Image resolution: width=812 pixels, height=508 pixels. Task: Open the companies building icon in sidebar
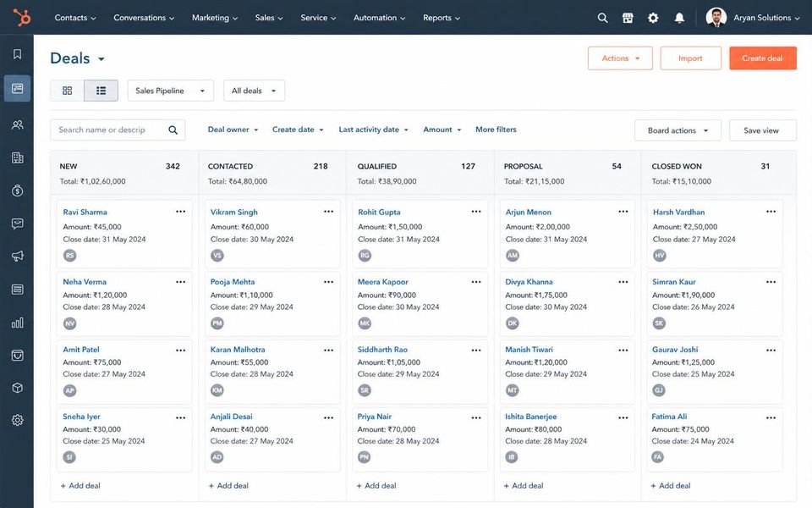(x=17, y=158)
